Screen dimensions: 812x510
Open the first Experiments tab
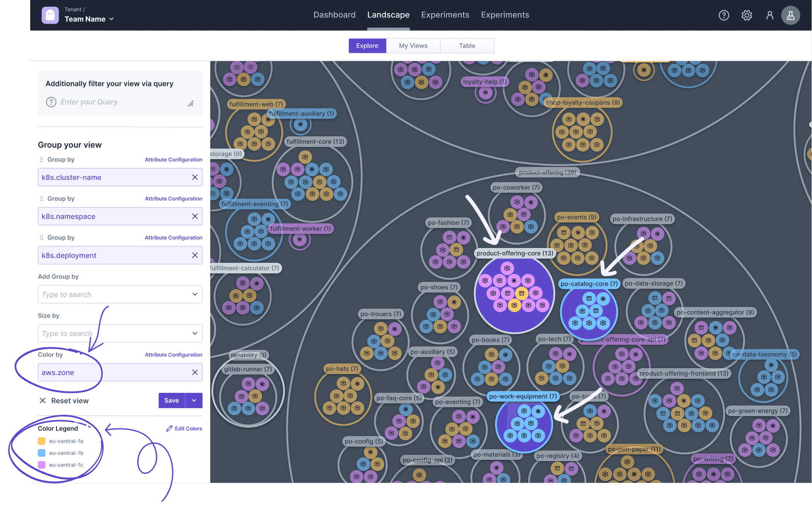coord(445,15)
